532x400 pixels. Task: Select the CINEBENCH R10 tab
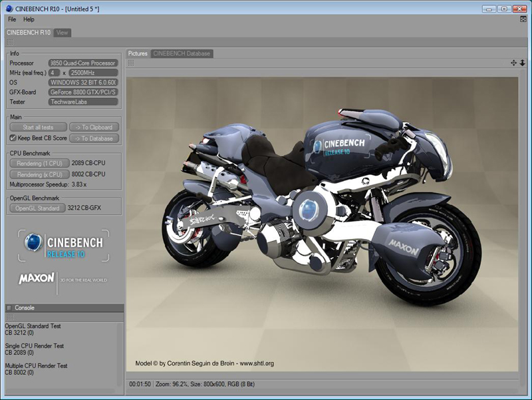[29, 33]
